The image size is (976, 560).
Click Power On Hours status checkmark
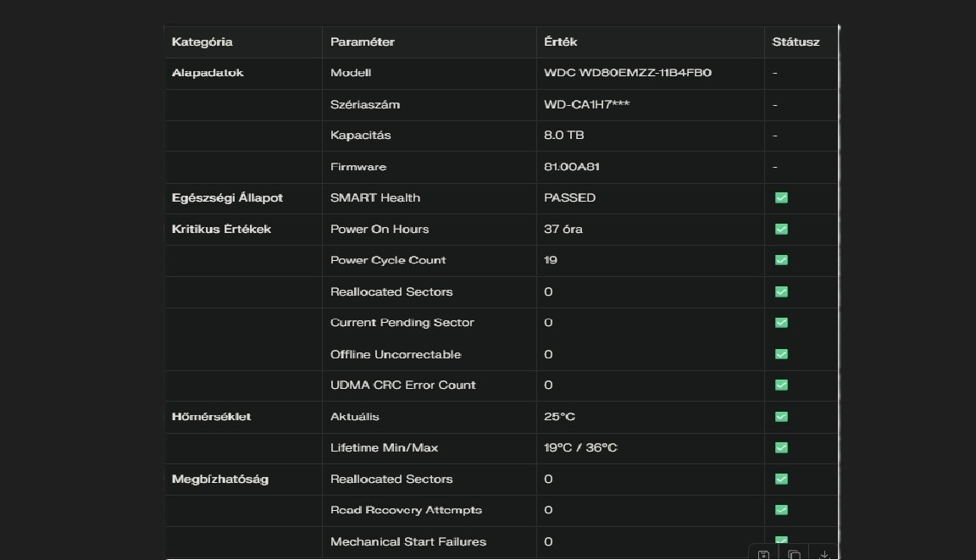tap(781, 229)
